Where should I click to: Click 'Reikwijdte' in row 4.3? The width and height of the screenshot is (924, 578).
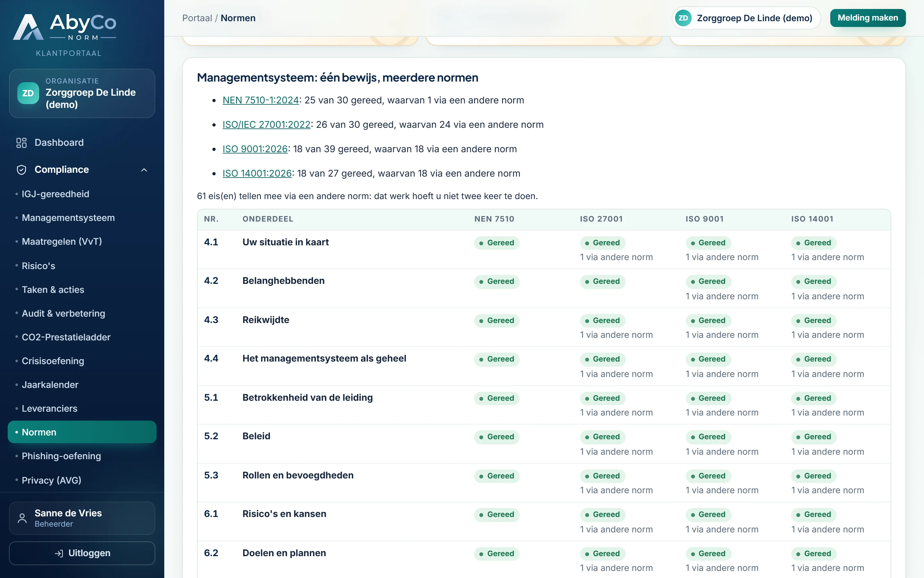tap(266, 320)
